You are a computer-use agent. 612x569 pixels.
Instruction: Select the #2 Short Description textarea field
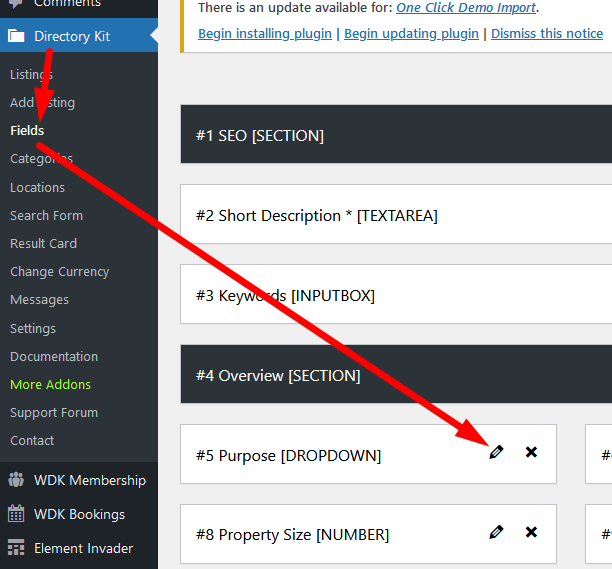396,214
